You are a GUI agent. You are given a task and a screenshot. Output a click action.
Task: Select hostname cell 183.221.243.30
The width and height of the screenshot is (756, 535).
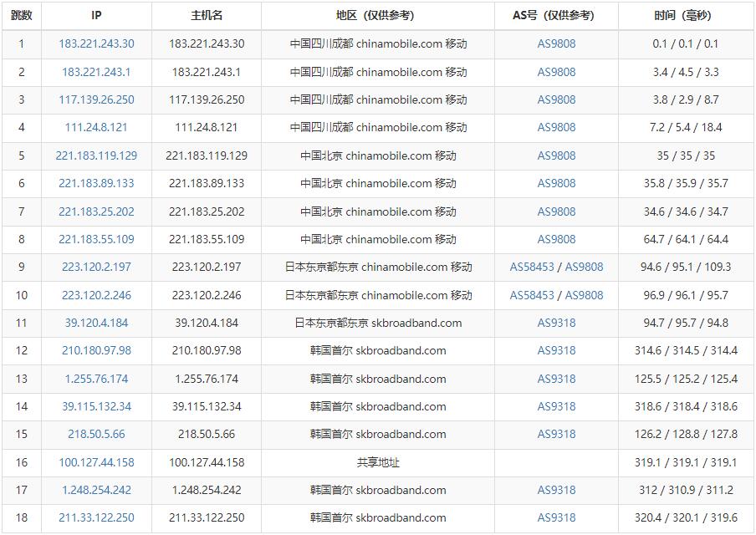pos(207,43)
